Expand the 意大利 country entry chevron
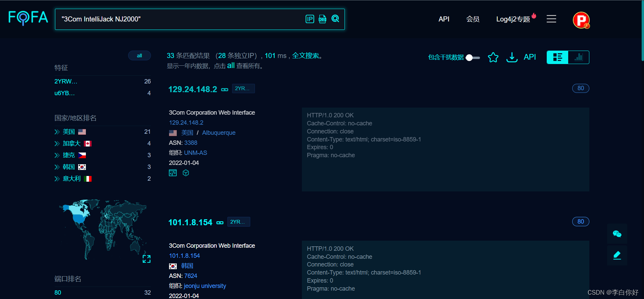The width and height of the screenshot is (644, 299). click(57, 179)
